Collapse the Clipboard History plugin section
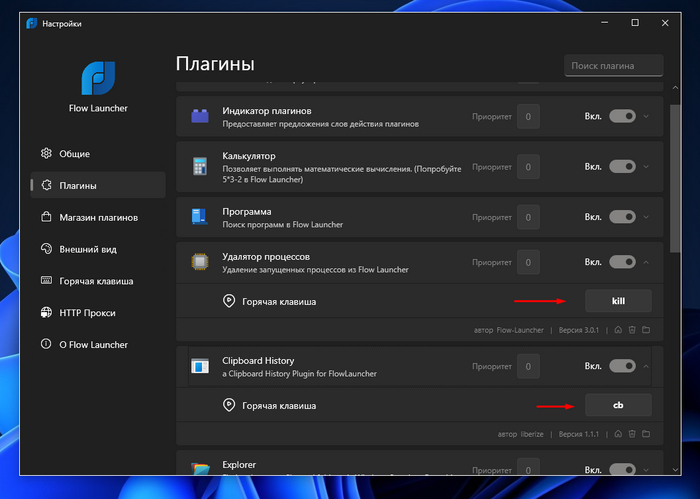This screenshot has width=700, height=499. pos(646,366)
